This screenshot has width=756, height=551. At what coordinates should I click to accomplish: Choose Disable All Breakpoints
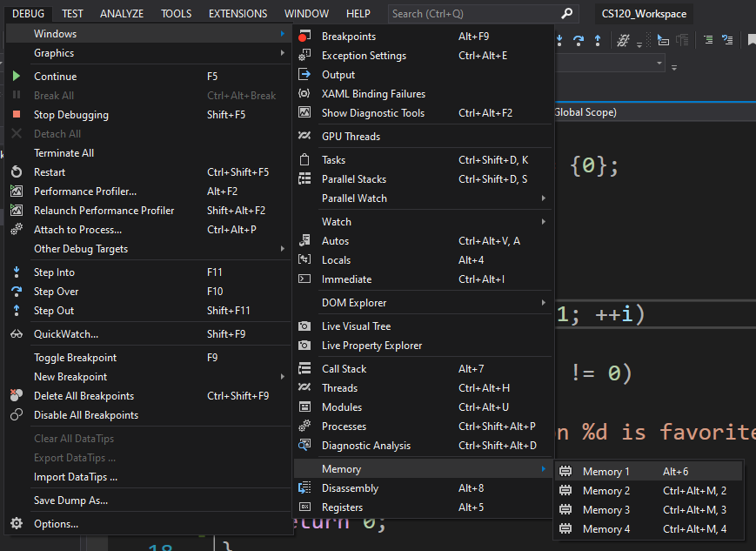(149, 415)
